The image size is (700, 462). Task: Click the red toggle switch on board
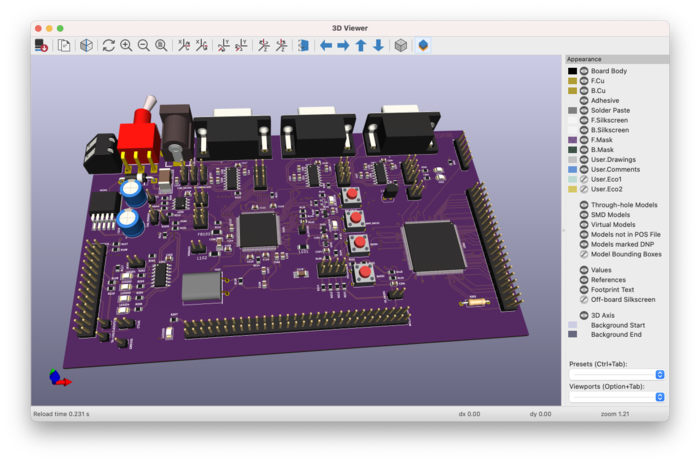click(138, 138)
